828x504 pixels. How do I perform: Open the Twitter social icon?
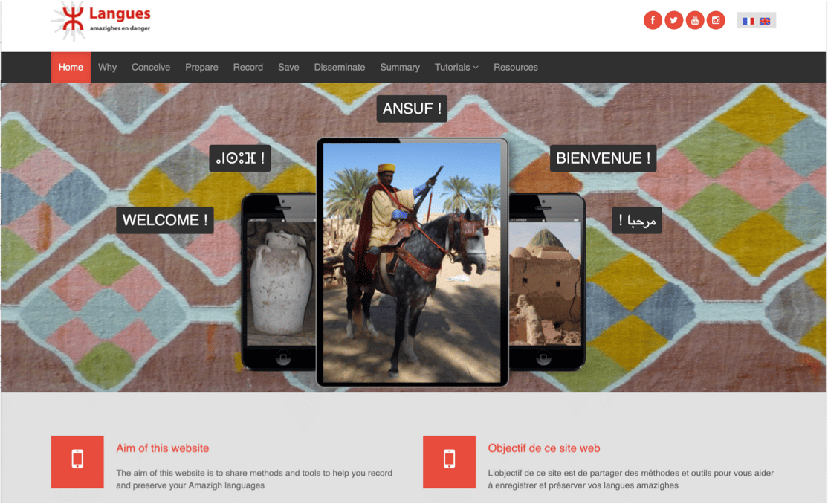(x=674, y=20)
